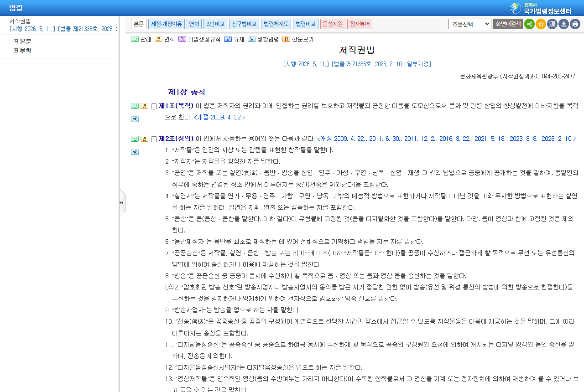Click the 생활법령 legend icon
The height and width of the screenshot is (392, 584).
coord(251,39)
